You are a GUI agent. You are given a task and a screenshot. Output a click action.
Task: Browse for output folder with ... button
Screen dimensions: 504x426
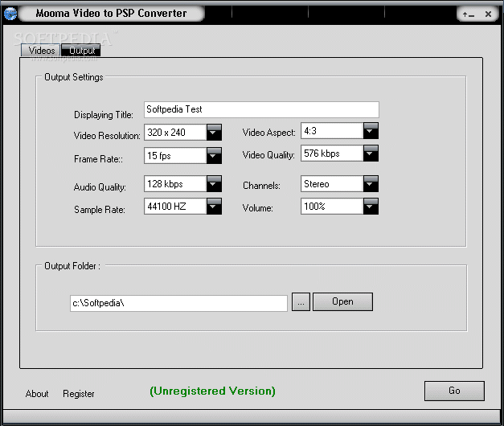(301, 301)
